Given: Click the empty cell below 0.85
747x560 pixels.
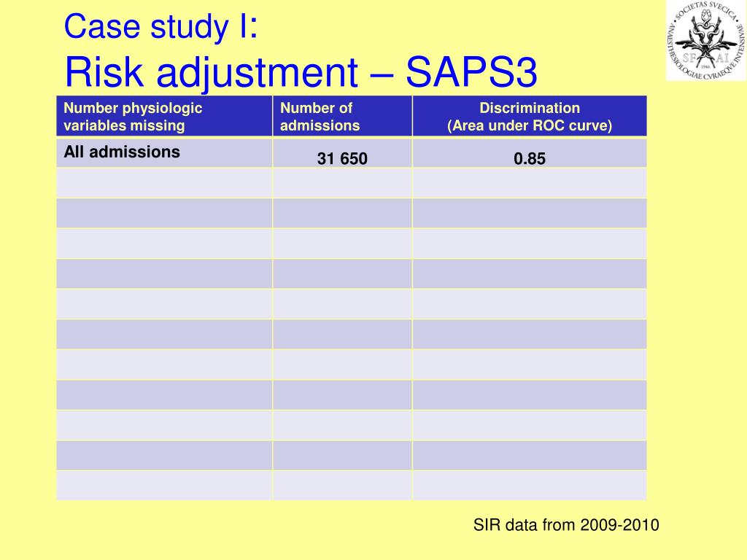Looking at the screenshot, I should (x=530, y=182).
